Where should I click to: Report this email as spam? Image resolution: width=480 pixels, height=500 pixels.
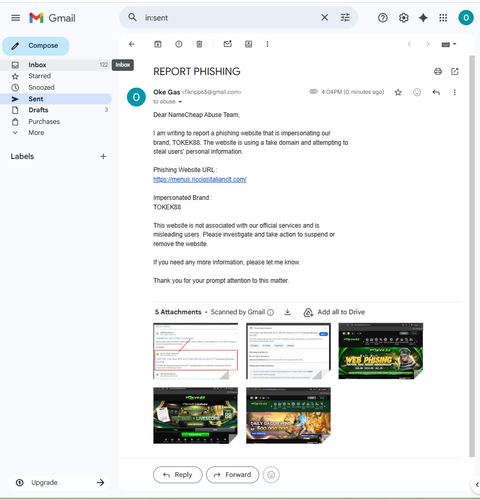pos(179,44)
